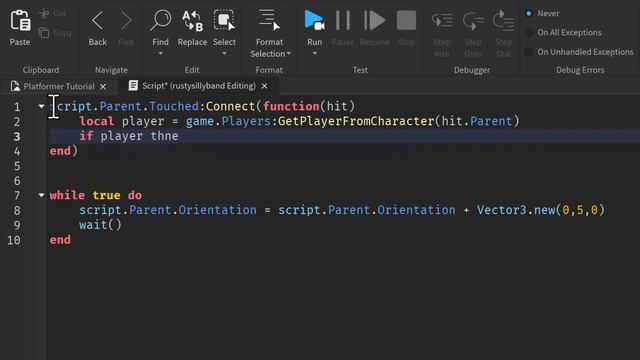The width and height of the screenshot is (640, 360).
Task: Select the Never debug errors option
Action: (529, 13)
